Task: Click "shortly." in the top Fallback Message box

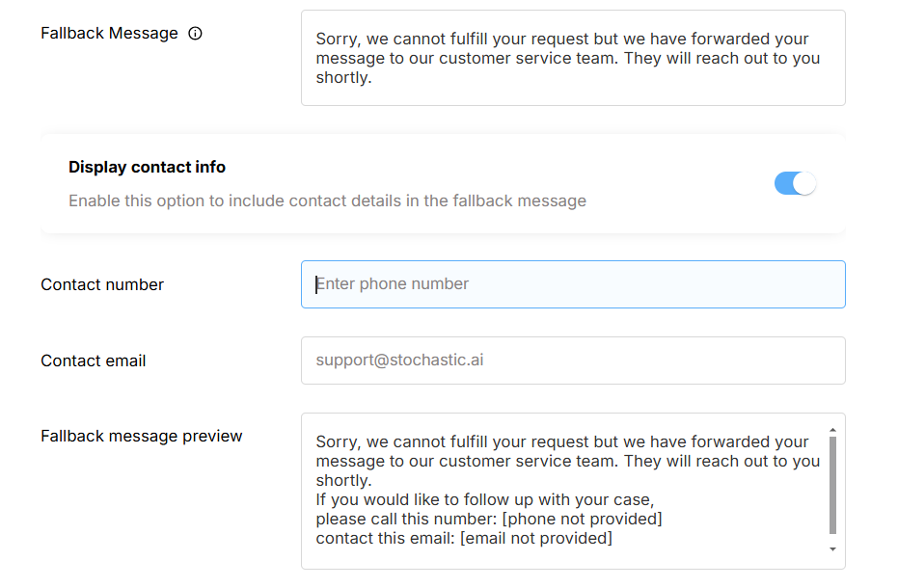Action: coord(343,77)
